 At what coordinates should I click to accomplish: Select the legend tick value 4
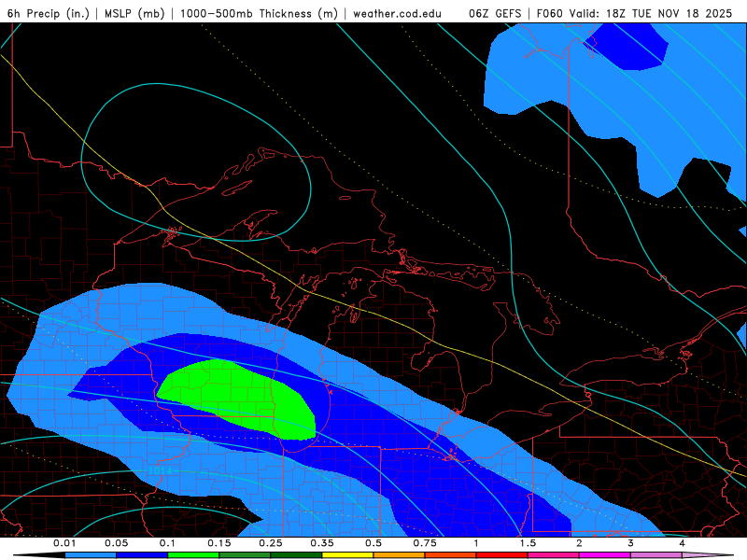(x=683, y=543)
